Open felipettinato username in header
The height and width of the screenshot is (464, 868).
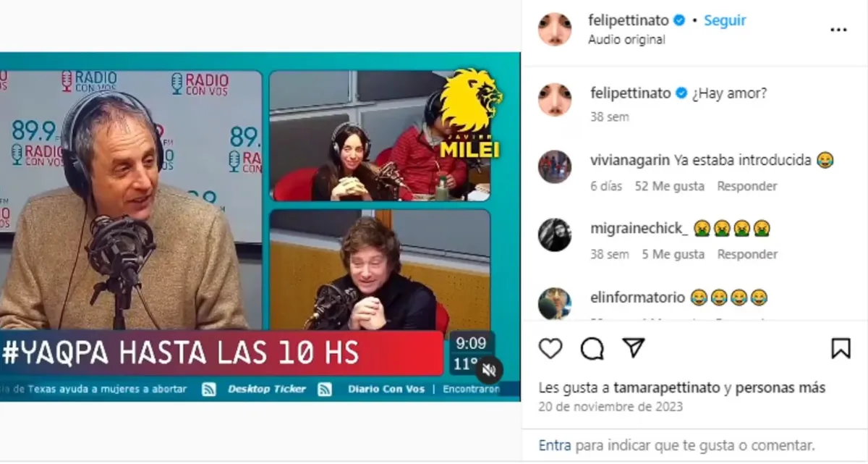pos(629,20)
